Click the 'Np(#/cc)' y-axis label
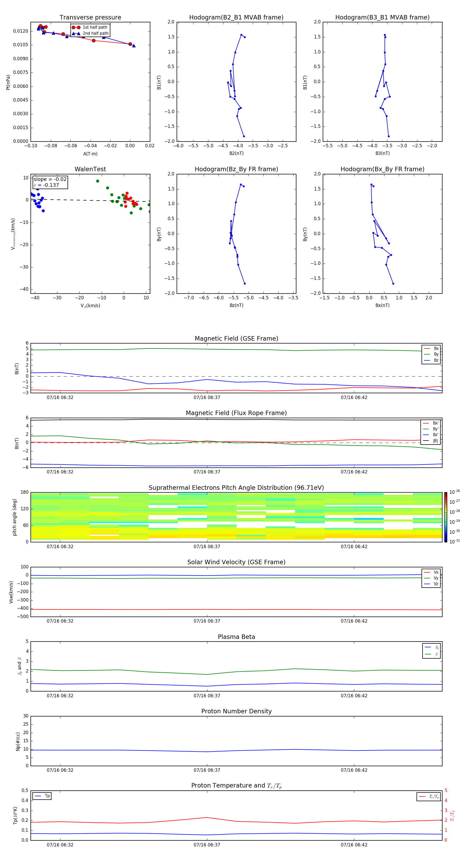473x868 pixels. (18, 741)
